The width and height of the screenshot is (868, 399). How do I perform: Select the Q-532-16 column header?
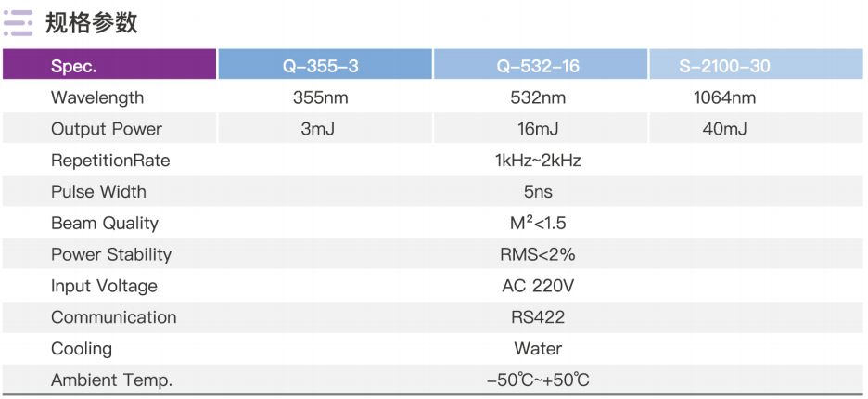click(541, 64)
